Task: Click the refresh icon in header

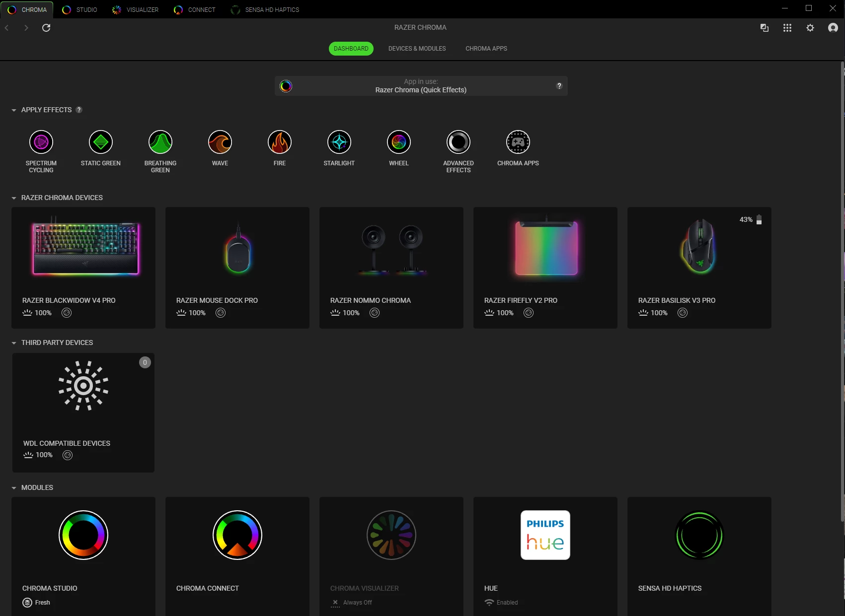Action: pyautogui.click(x=46, y=28)
